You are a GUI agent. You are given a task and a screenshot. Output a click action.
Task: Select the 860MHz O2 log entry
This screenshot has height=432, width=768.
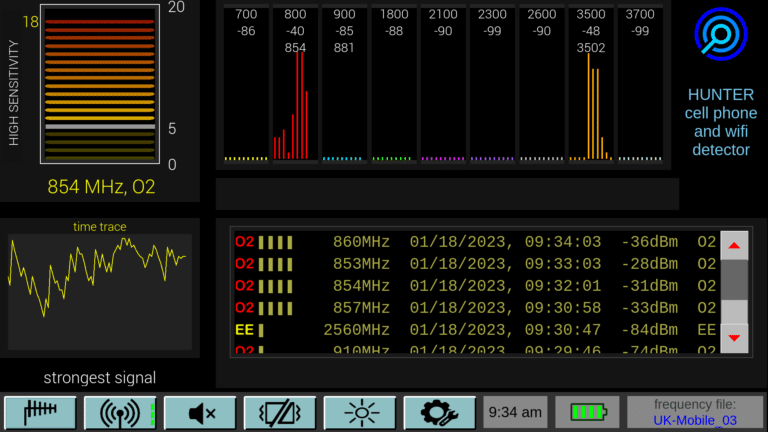(475, 242)
